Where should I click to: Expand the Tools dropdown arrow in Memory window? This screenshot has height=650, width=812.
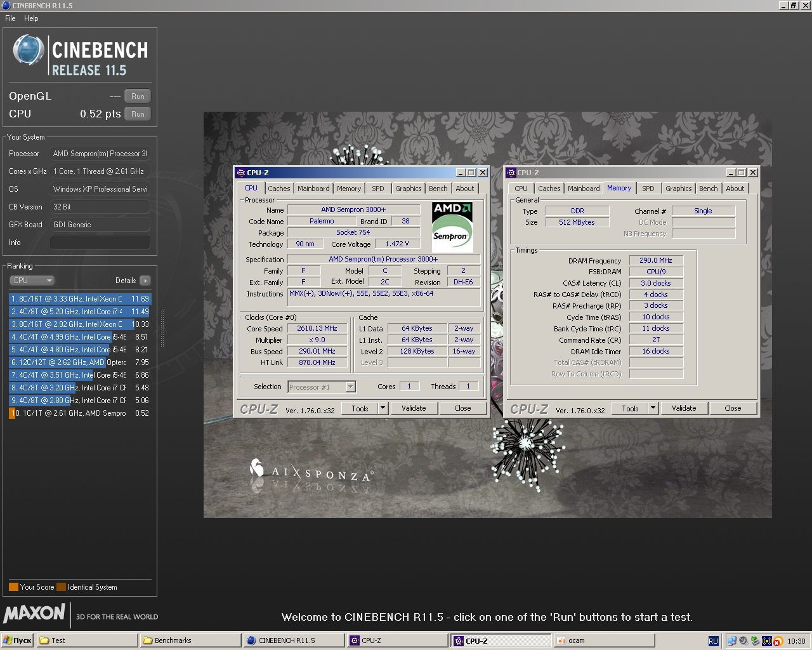[x=653, y=408]
